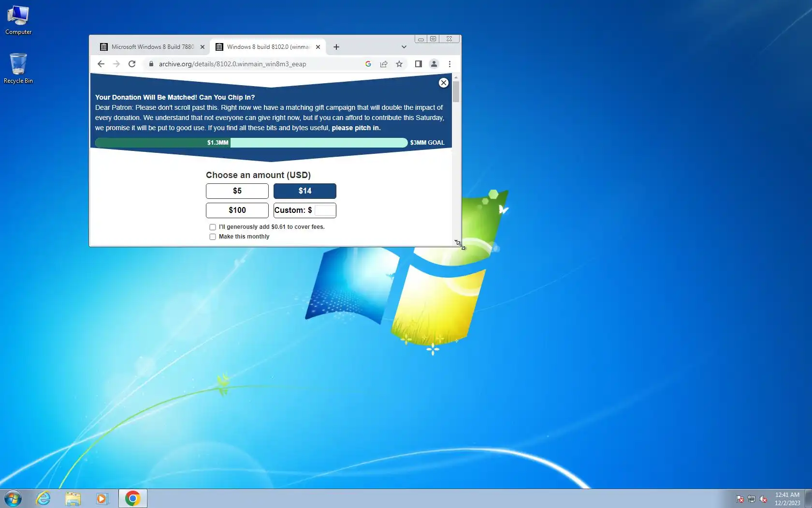
Task: Open the Computer desktop icon
Action: point(18,20)
